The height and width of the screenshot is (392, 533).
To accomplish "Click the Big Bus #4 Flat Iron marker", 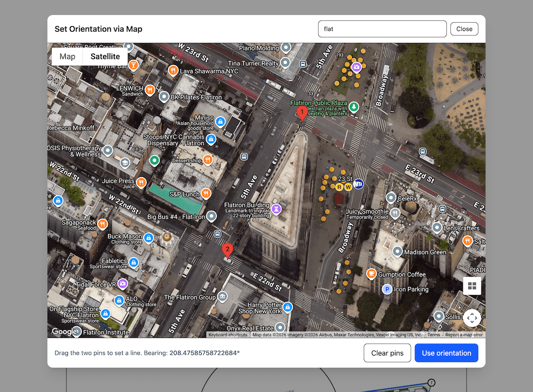I will (x=211, y=216).
